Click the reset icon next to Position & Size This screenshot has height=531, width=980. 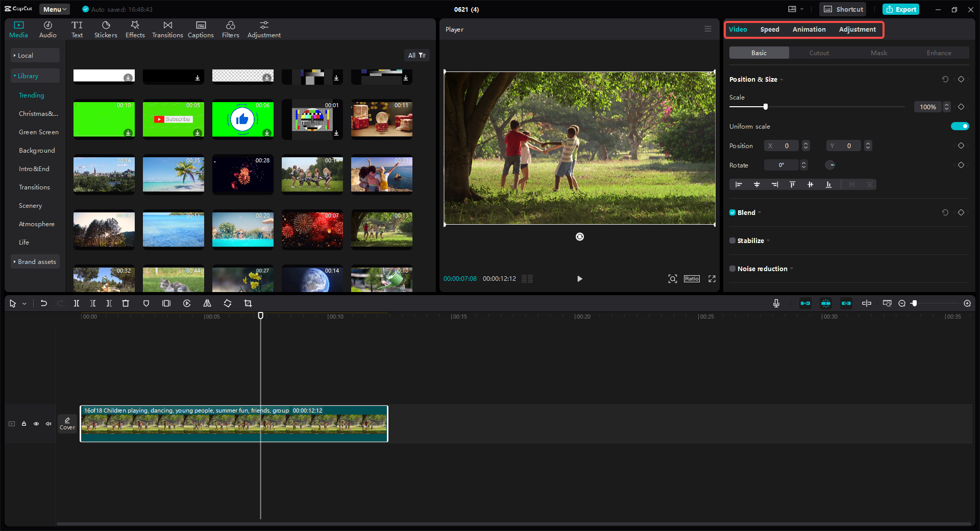pyautogui.click(x=945, y=79)
